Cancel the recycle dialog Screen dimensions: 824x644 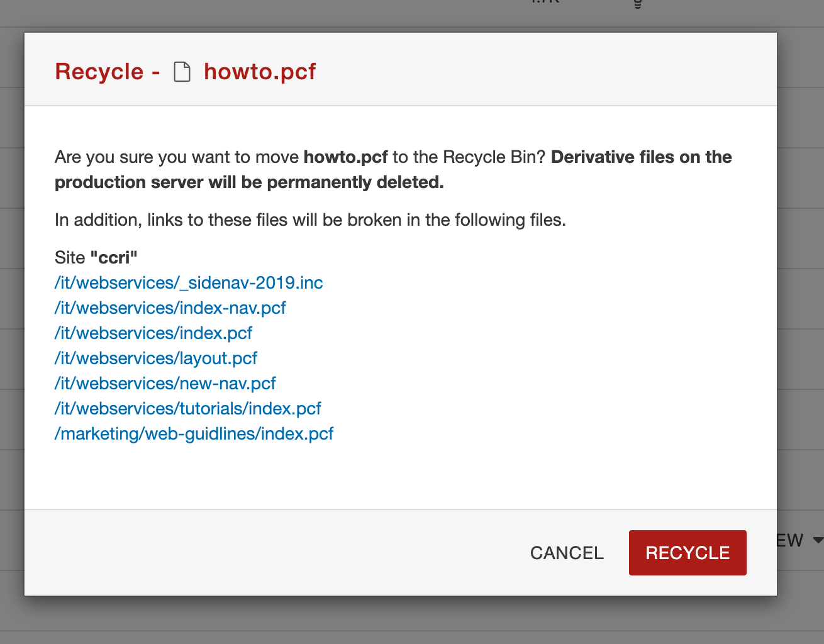click(567, 552)
